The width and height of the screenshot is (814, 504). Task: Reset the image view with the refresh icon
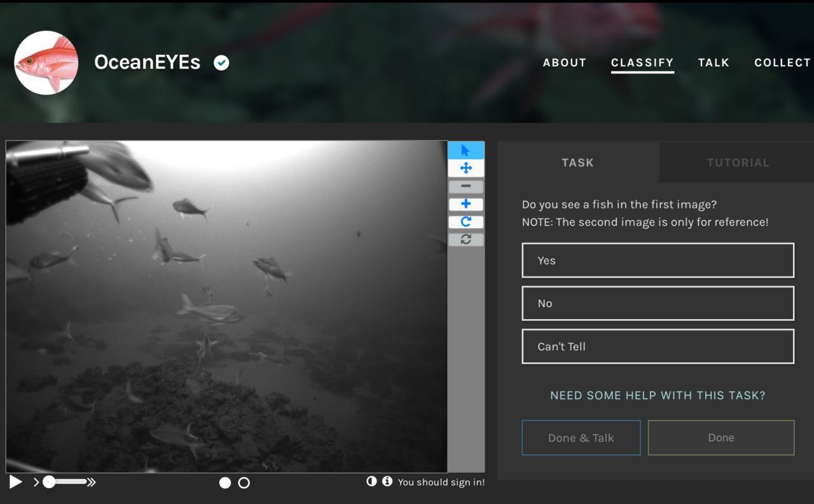pos(466,240)
